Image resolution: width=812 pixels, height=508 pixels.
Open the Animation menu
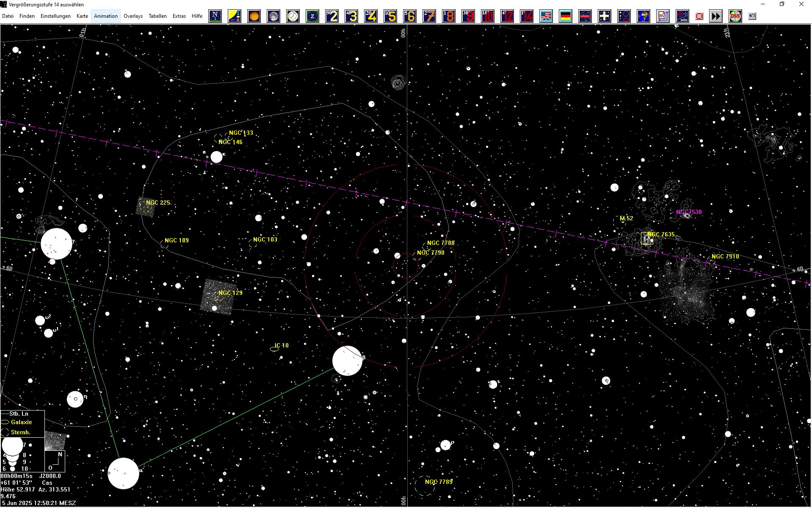(106, 16)
